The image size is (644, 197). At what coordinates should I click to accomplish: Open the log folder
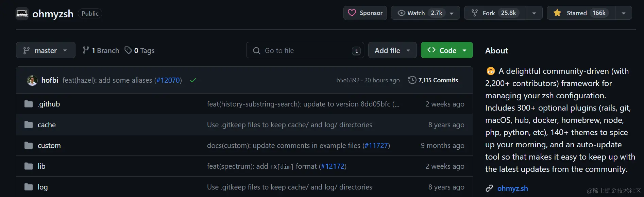[x=43, y=187]
